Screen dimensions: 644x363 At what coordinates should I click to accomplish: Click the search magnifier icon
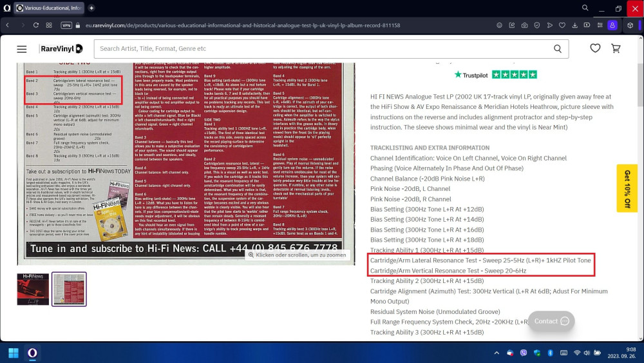click(558, 49)
